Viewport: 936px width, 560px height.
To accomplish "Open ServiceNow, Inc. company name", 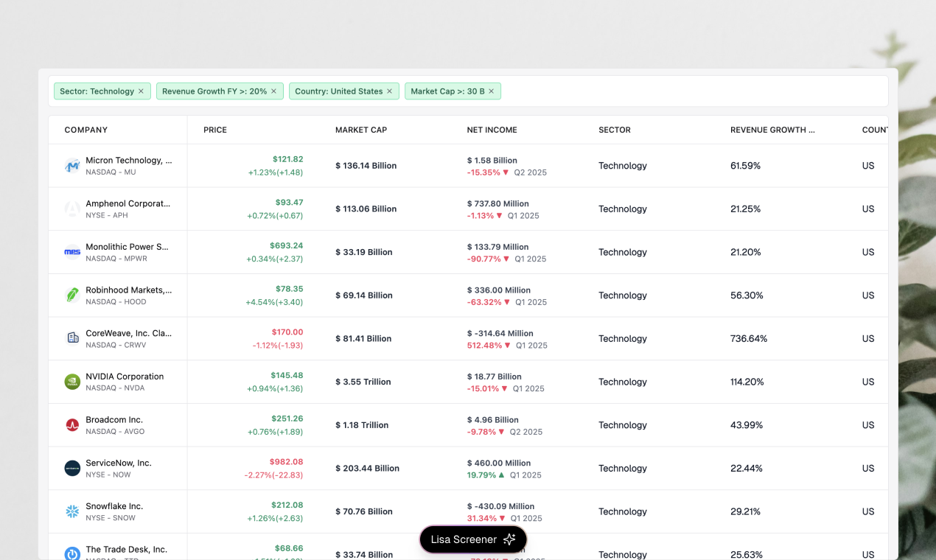I will tap(119, 463).
